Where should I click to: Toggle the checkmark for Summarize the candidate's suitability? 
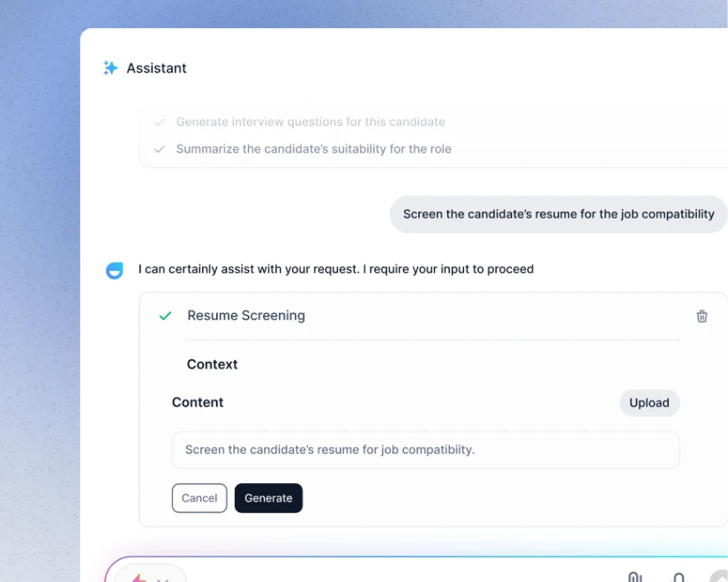click(159, 149)
